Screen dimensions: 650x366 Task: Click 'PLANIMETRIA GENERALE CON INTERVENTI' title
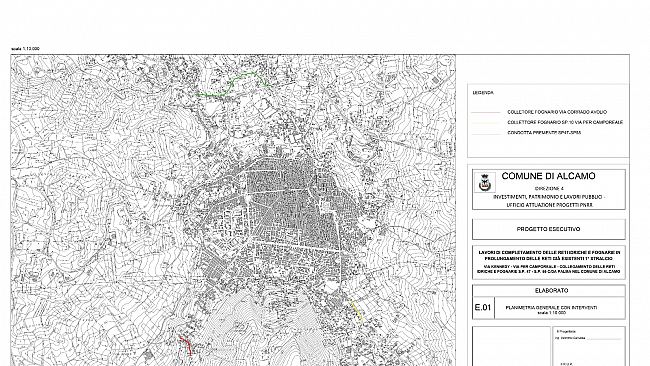(551, 308)
